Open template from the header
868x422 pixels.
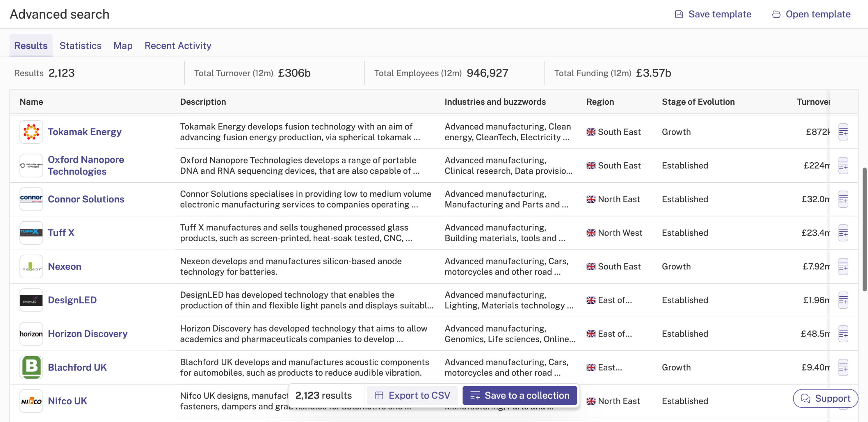(811, 14)
